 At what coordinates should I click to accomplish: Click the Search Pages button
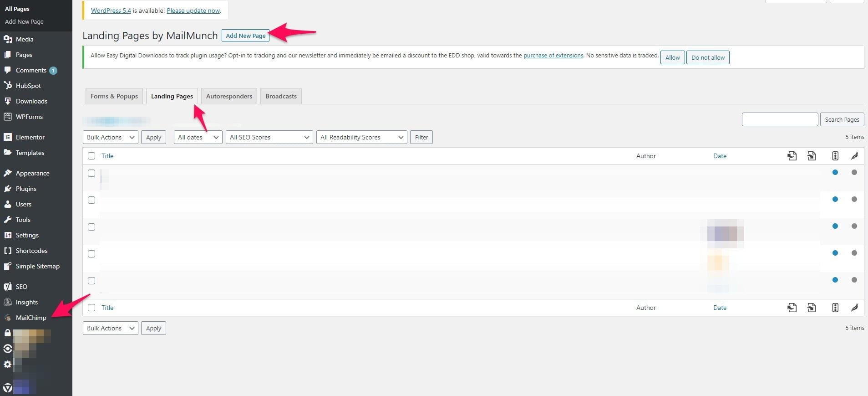point(842,119)
